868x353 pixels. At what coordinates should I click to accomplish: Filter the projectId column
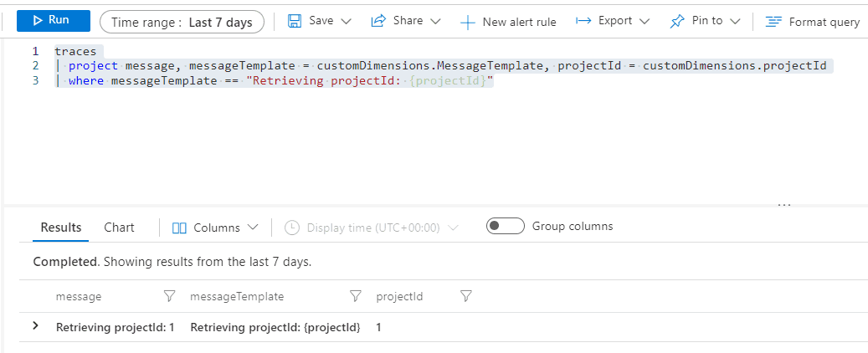pos(466,297)
